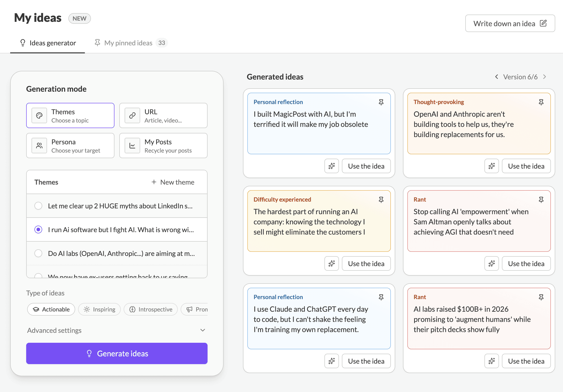Select the 'I run Ai software' theme radio

point(38,230)
